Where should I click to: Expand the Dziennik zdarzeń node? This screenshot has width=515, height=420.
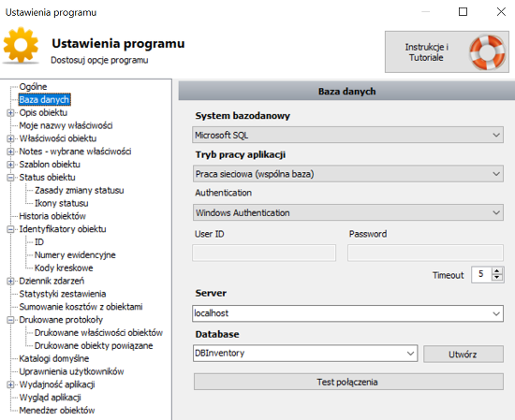point(10,282)
